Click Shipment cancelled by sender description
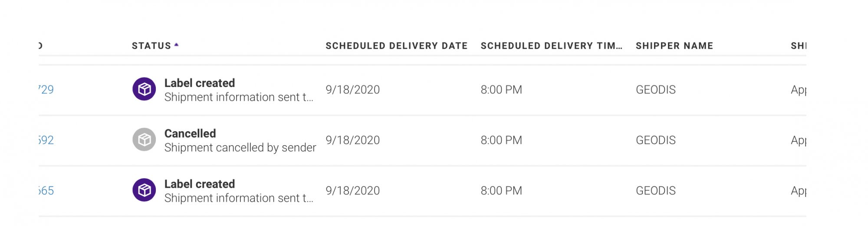 (x=240, y=148)
